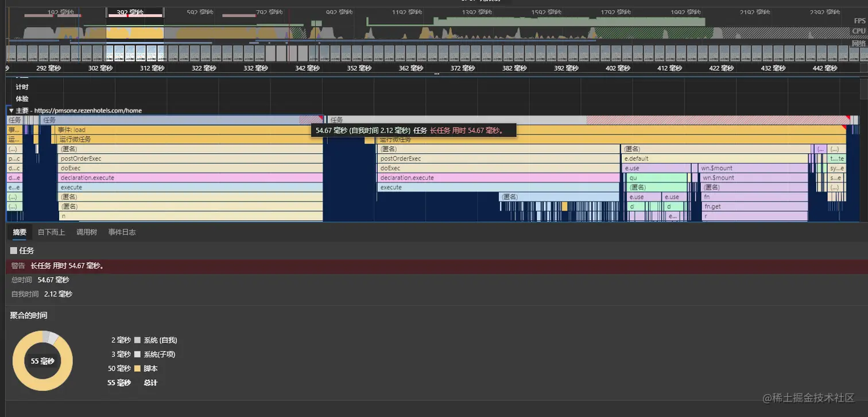Click the 任务 color square in summary header
Image resolution: width=868 pixels, height=417 pixels.
14,251
